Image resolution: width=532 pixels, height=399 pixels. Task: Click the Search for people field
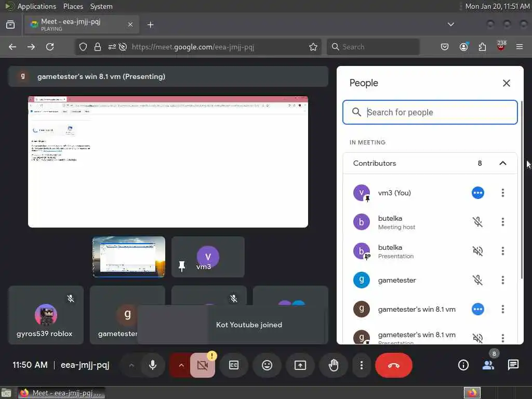(430, 112)
